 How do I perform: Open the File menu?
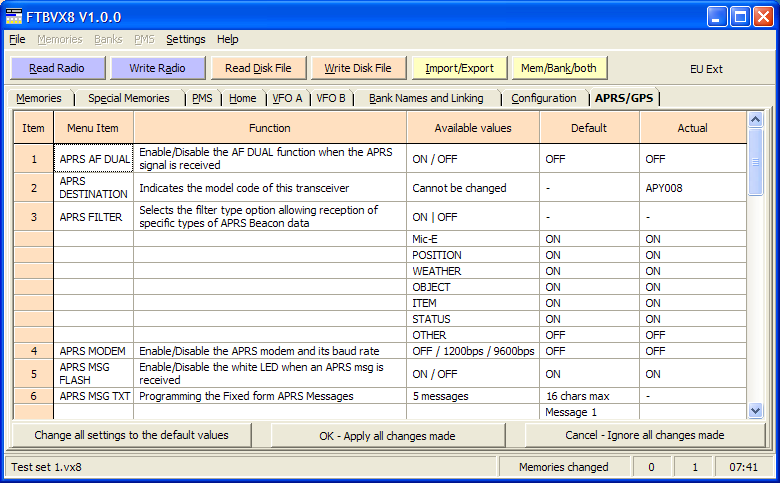coord(17,39)
